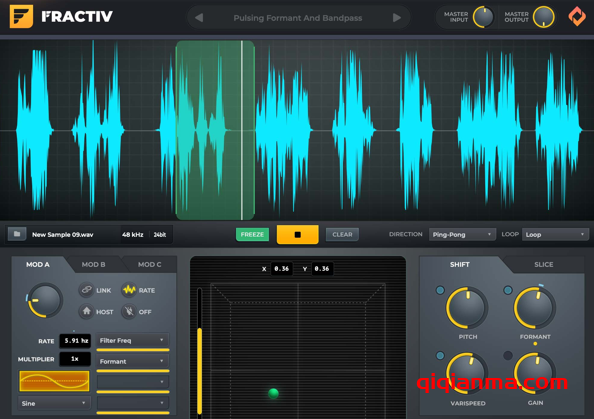Click the 48 kHz sample rate text
This screenshot has height=419, width=594.
pyautogui.click(x=133, y=235)
